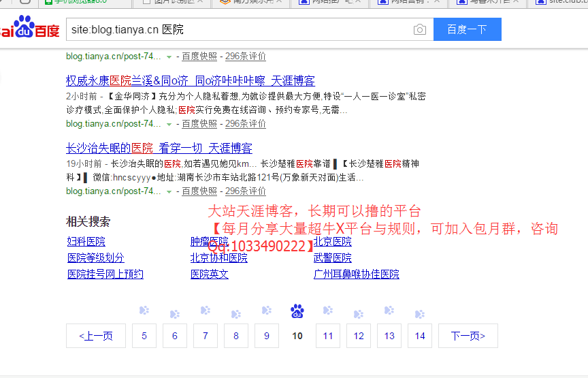588x378 pixels.
Task: Search related term 妇科医院
Action: [86, 242]
